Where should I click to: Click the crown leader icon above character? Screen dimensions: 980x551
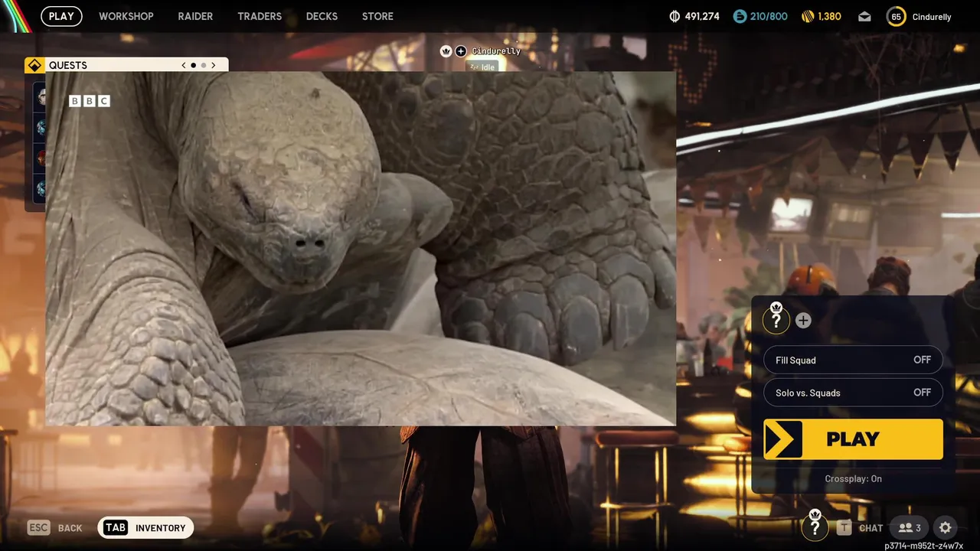(x=446, y=51)
